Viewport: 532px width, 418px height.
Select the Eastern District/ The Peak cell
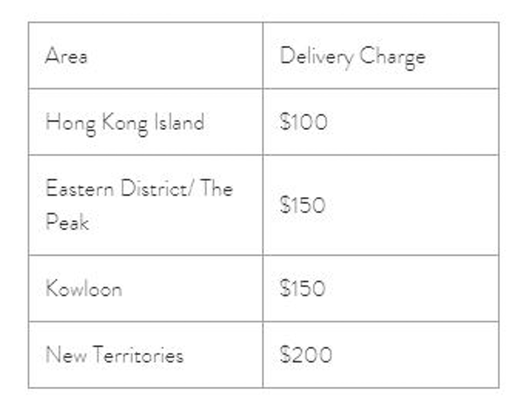pos(139,205)
